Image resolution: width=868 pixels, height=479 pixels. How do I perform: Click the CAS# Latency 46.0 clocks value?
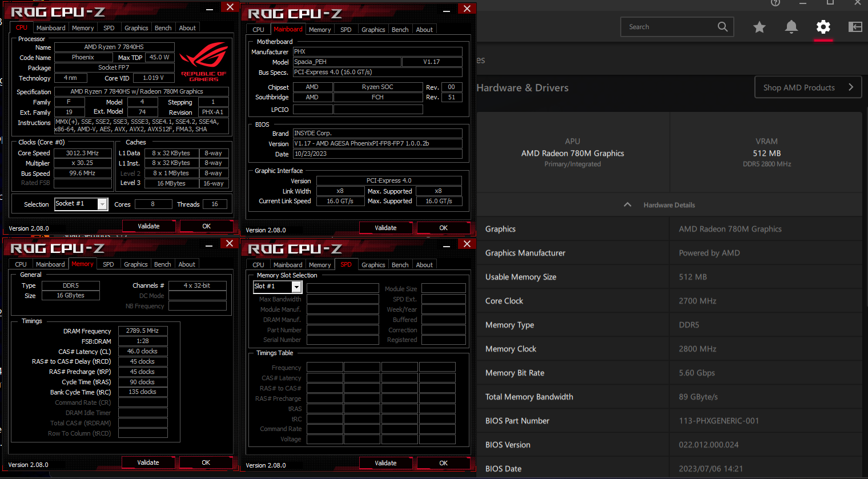pos(143,351)
